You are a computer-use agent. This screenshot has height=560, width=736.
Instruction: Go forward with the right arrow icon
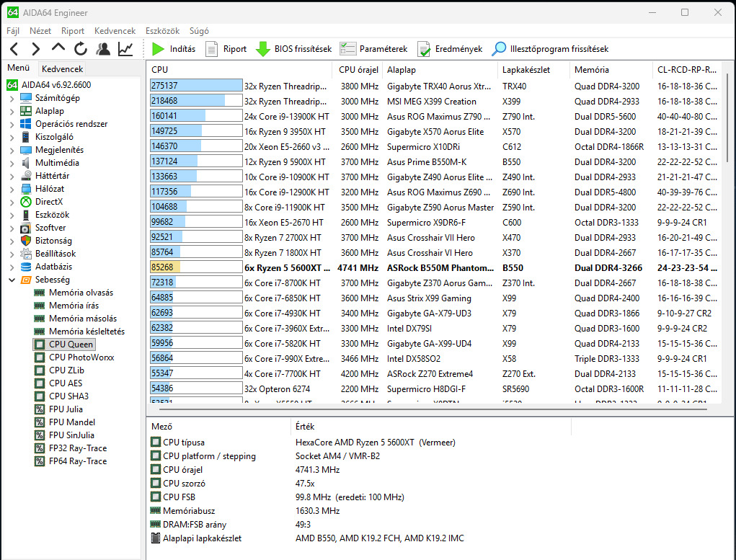tap(35, 49)
